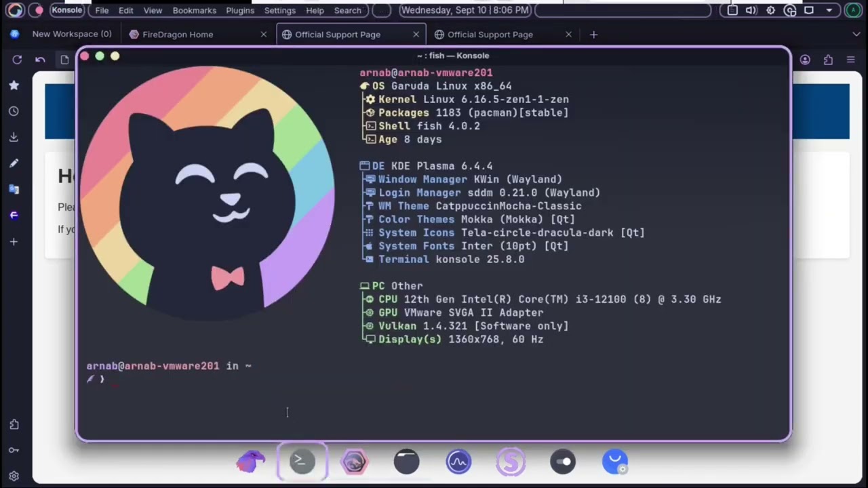
Task: Open the settings toggle icon in dock
Action: (563, 462)
